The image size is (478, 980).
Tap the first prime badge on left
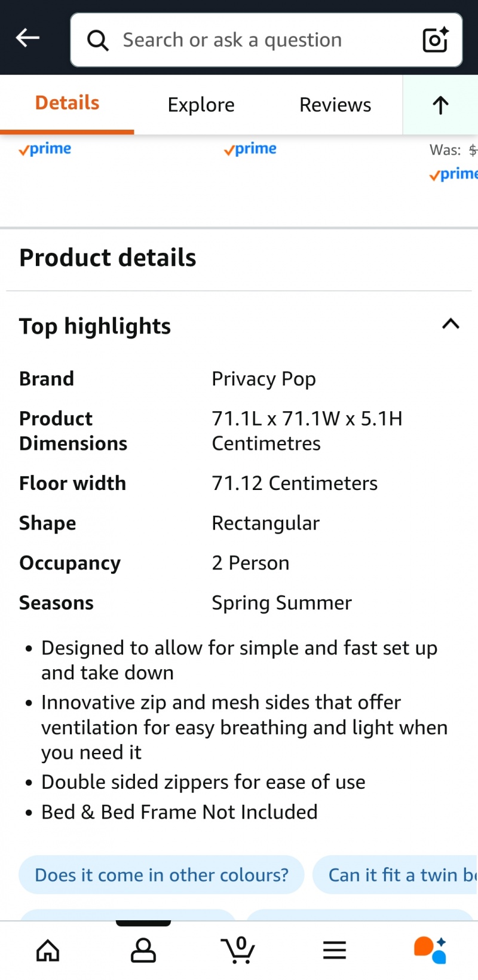pos(45,149)
